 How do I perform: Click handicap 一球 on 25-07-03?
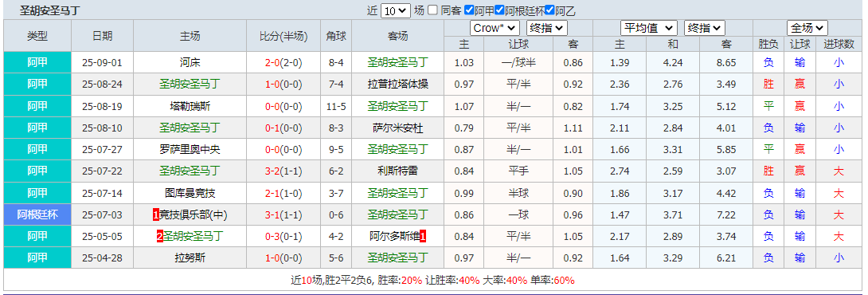(518, 214)
